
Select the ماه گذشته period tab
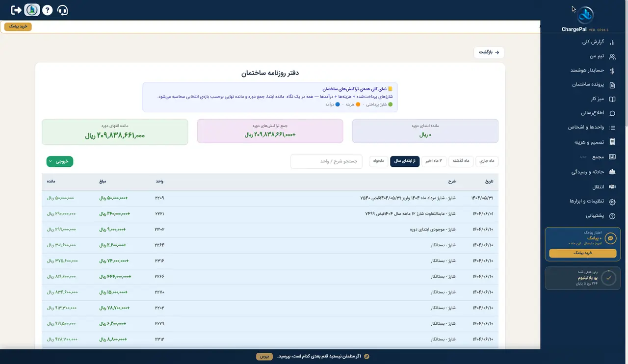coord(461,161)
